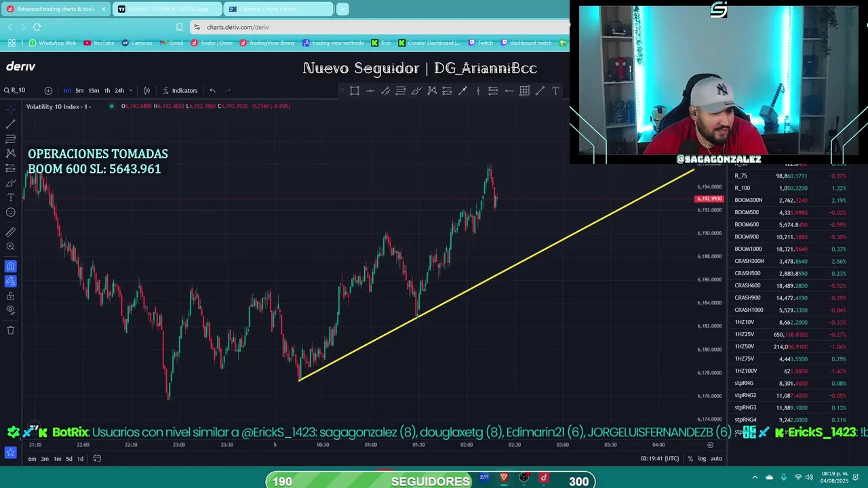
Task: Select trend line in floating toolbar
Action: pyautogui.click(x=540, y=91)
